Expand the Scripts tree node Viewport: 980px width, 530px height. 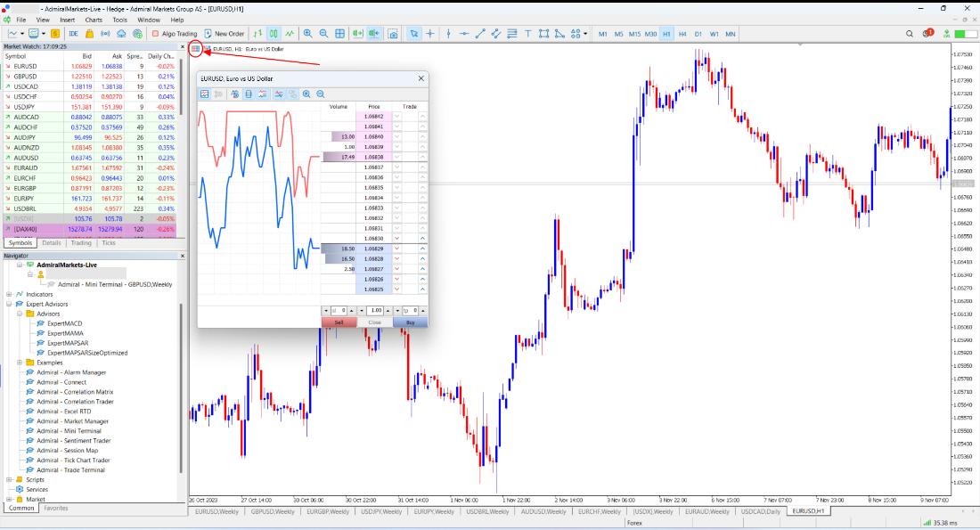point(9,479)
